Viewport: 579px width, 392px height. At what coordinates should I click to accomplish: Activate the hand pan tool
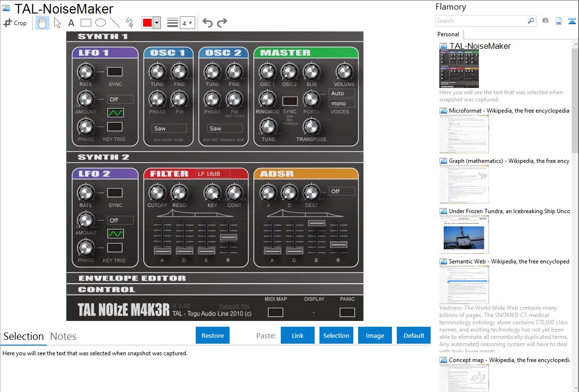point(43,23)
